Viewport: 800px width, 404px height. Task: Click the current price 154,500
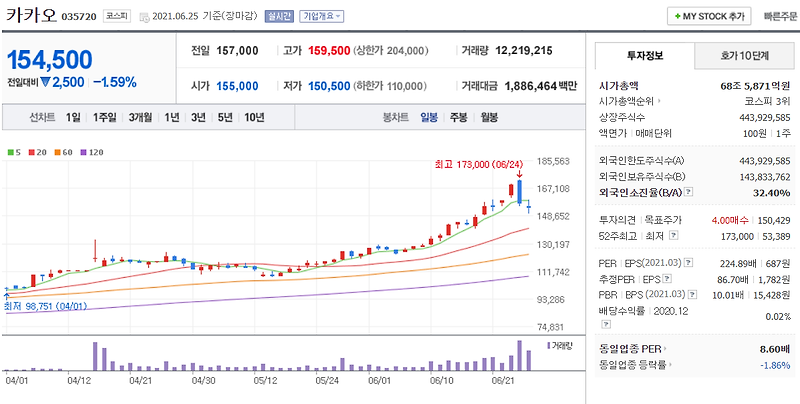coord(49,60)
